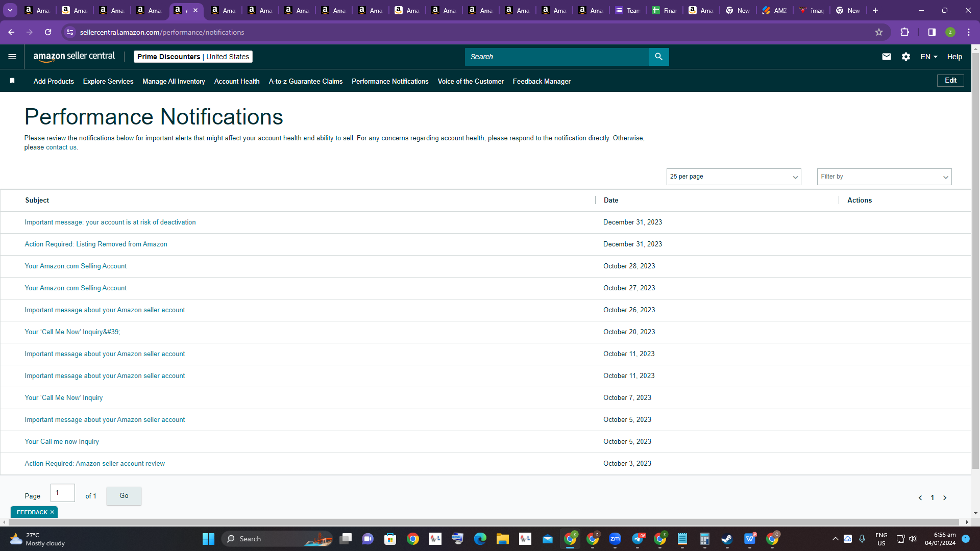Open the Chrome three-dot menu
The image size is (980, 551).
pos(968,32)
